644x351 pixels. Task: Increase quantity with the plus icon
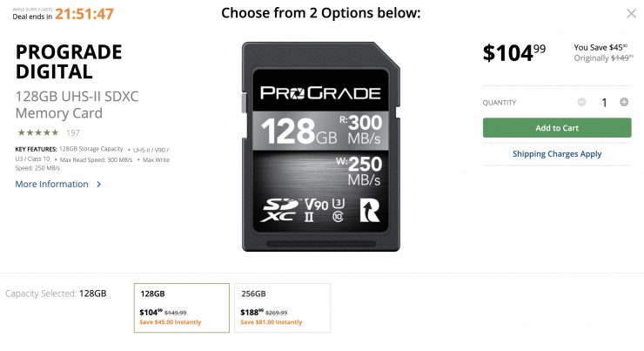[x=624, y=102]
